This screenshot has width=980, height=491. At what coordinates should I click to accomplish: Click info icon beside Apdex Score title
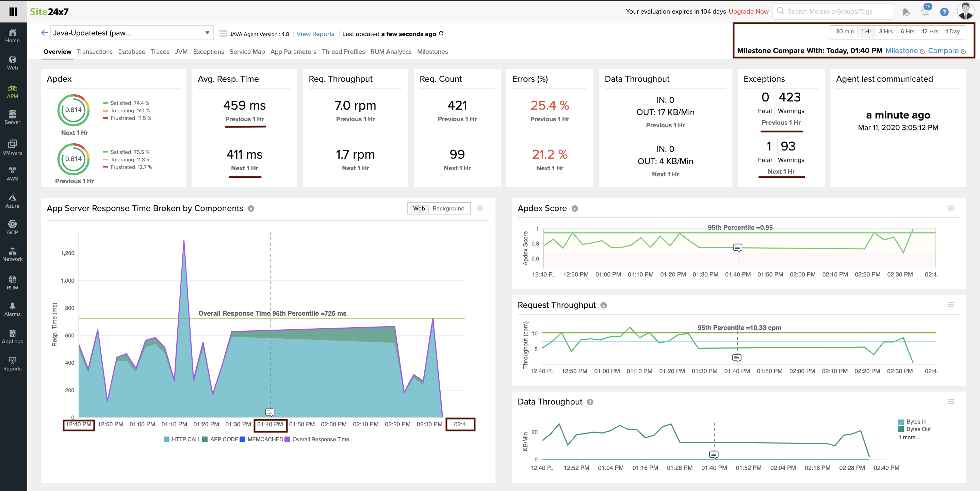[575, 209]
